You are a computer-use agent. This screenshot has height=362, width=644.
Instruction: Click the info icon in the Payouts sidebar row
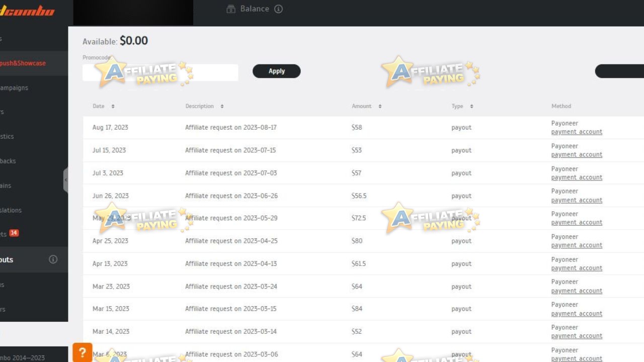(x=53, y=259)
